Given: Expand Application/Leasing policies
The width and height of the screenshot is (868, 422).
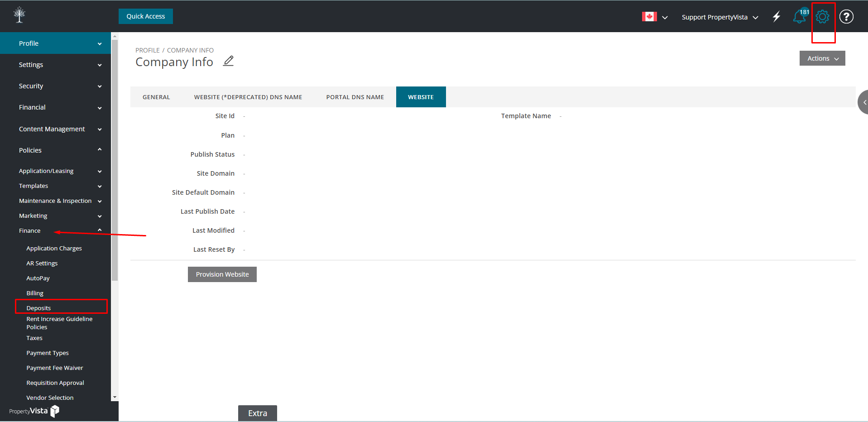Looking at the screenshot, I should [55, 171].
